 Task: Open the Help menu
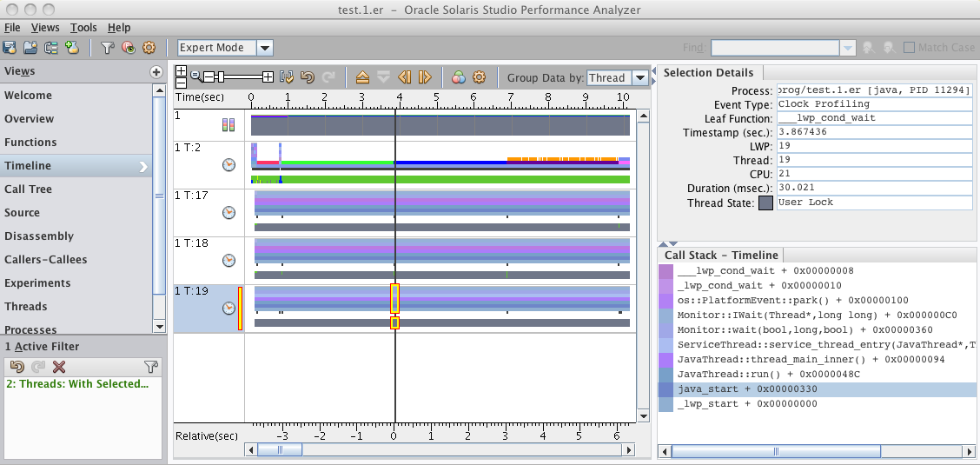pyautogui.click(x=119, y=28)
